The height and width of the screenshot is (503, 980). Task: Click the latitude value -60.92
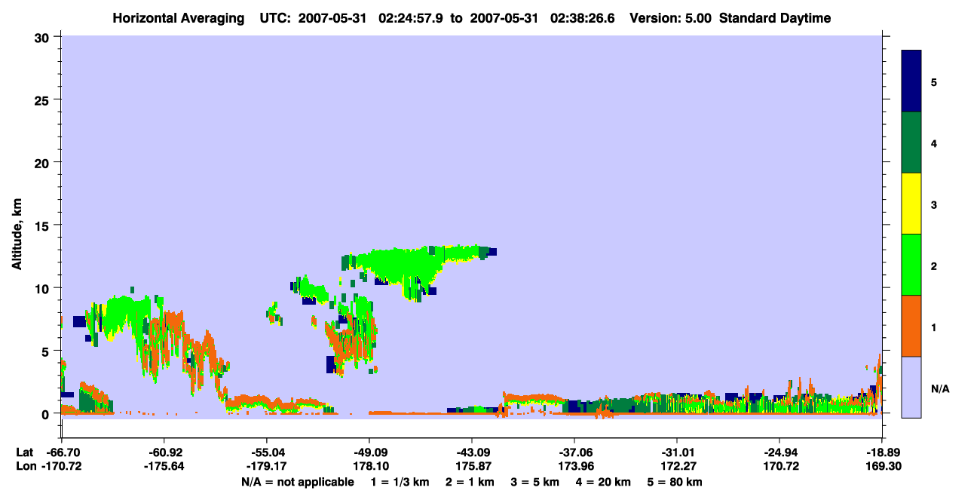click(x=164, y=452)
